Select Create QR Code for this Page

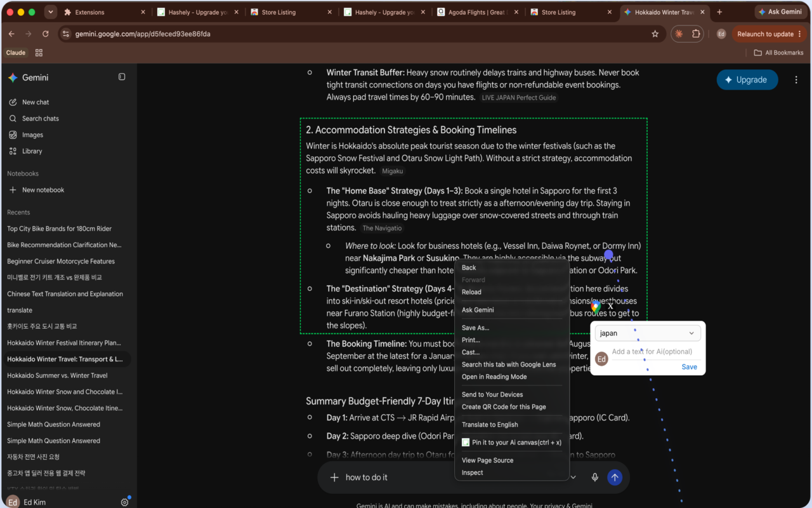click(504, 407)
